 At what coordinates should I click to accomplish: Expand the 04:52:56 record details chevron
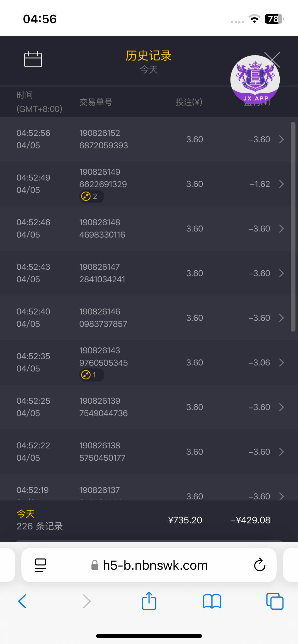pos(281,139)
